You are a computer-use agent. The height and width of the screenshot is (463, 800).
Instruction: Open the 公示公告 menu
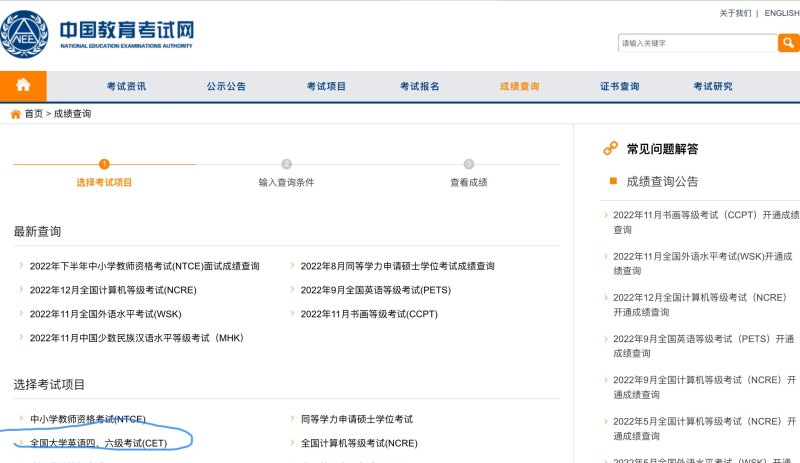[226, 86]
